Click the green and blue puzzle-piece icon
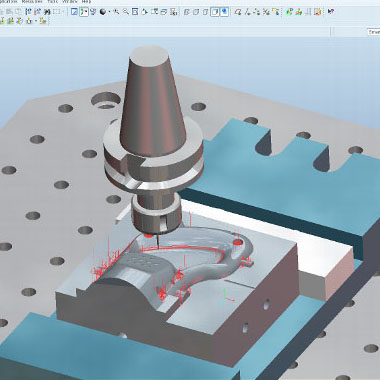The width and height of the screenshot is (380, 380). tap(289, 12)
